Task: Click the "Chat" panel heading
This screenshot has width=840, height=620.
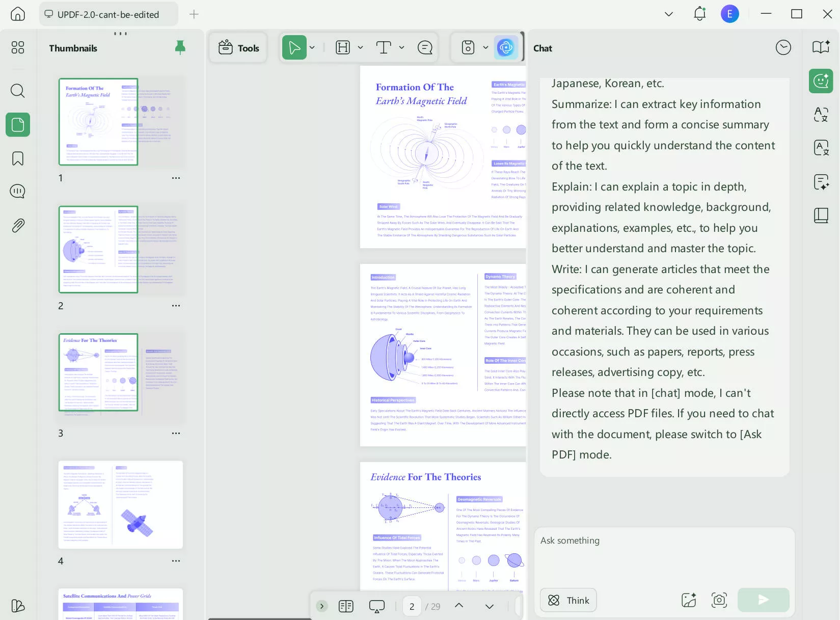Action: 543,48
